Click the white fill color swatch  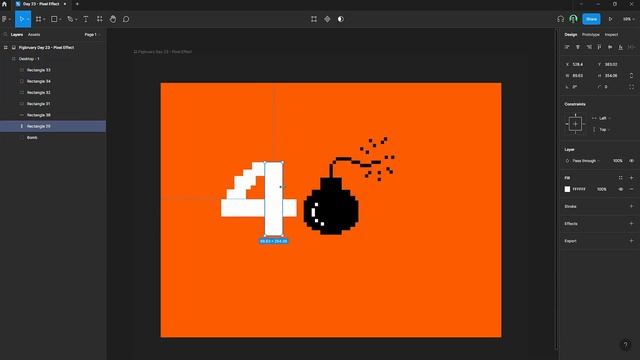click(x=567, y=189)
